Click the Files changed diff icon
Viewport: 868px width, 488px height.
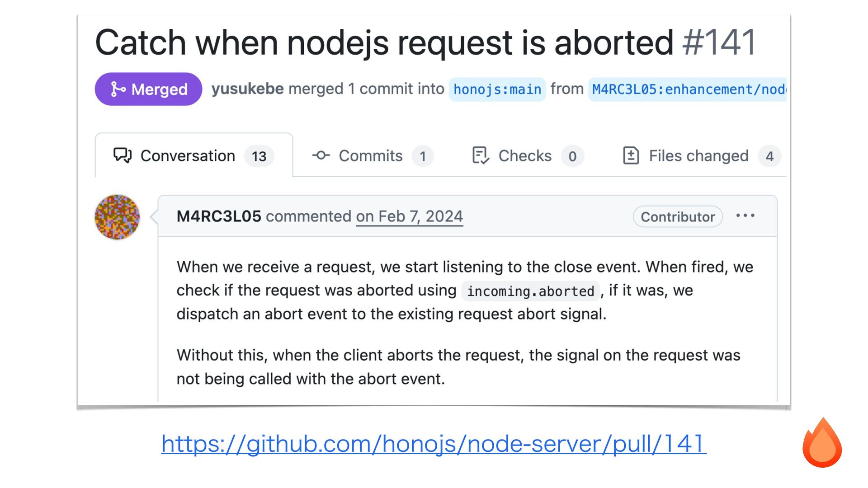[631, 155]
